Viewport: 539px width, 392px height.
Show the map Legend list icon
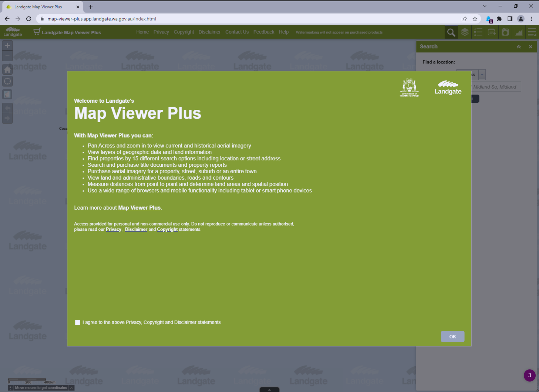[478, 32]
